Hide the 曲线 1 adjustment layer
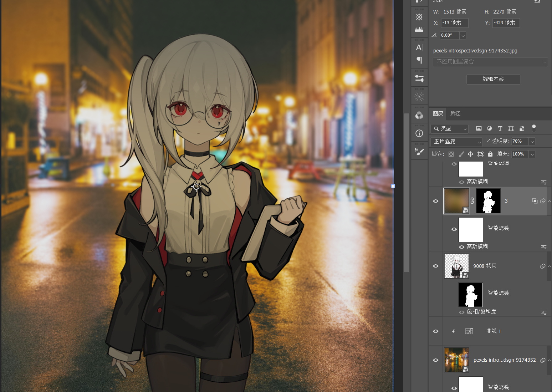The height and width of the screenshot is (392, 552). (x=436, y=331)
